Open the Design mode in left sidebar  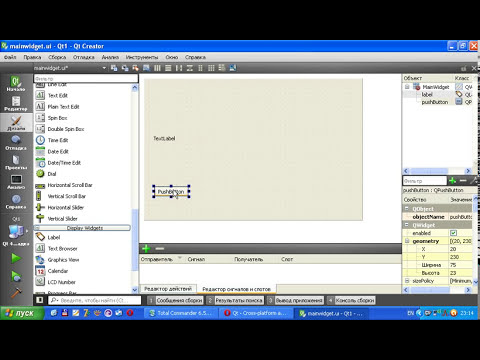tap(16, 123)
